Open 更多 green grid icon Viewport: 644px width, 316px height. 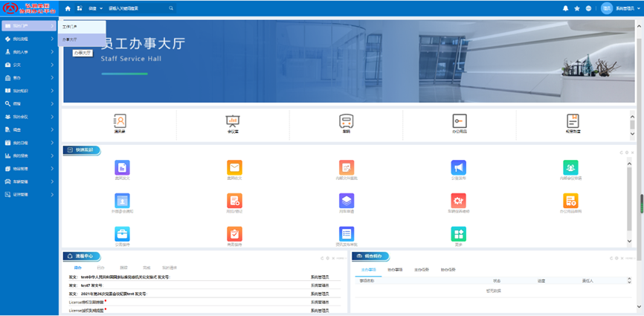click(x=458, y=234)
